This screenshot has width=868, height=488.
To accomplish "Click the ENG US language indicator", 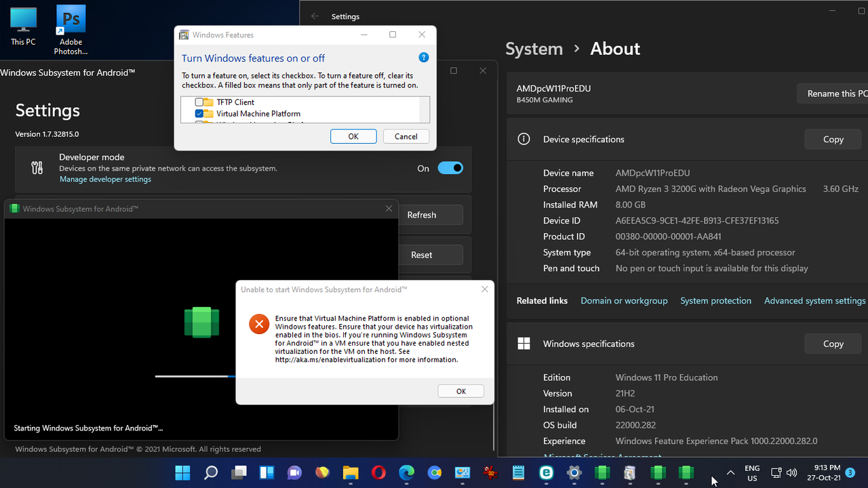I will pos(752,473).
